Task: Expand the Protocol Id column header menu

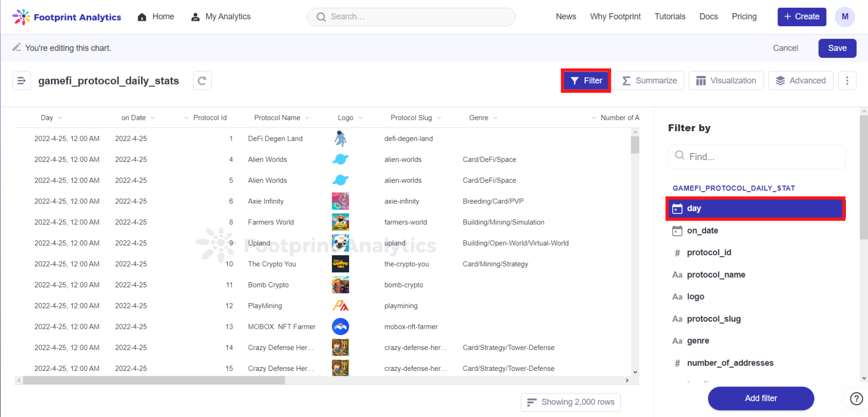Action: click(186, 118)
